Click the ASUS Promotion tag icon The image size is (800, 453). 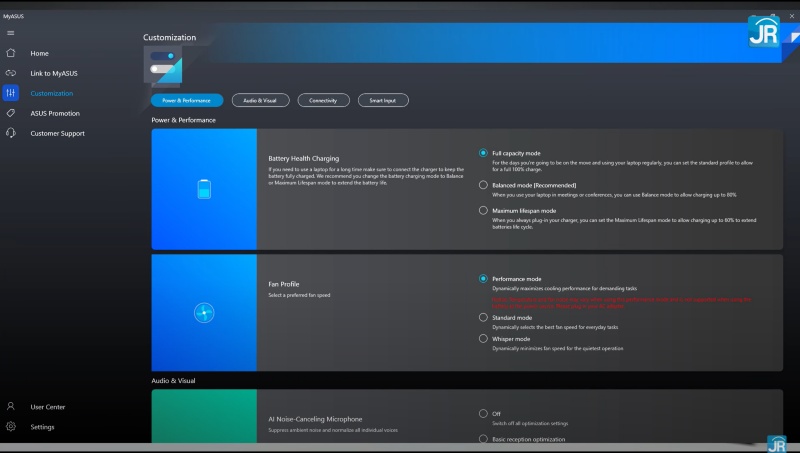(x=11, y=113)
